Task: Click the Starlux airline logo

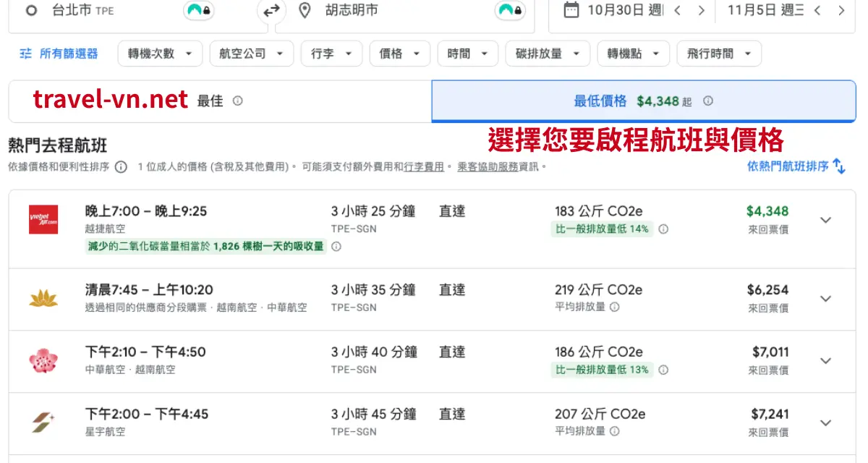Action: (43, 422)
